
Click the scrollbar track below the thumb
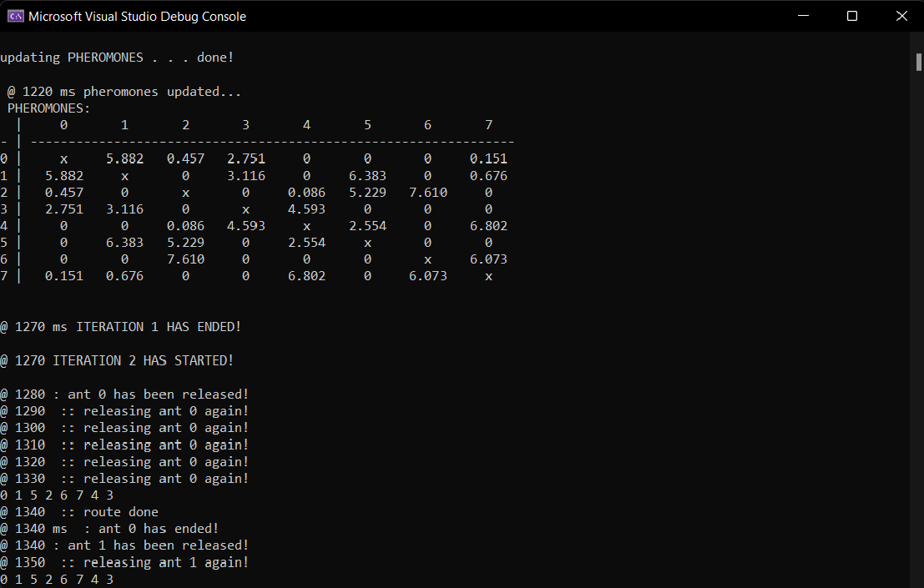pyautogui.click(x=917, y=334)
